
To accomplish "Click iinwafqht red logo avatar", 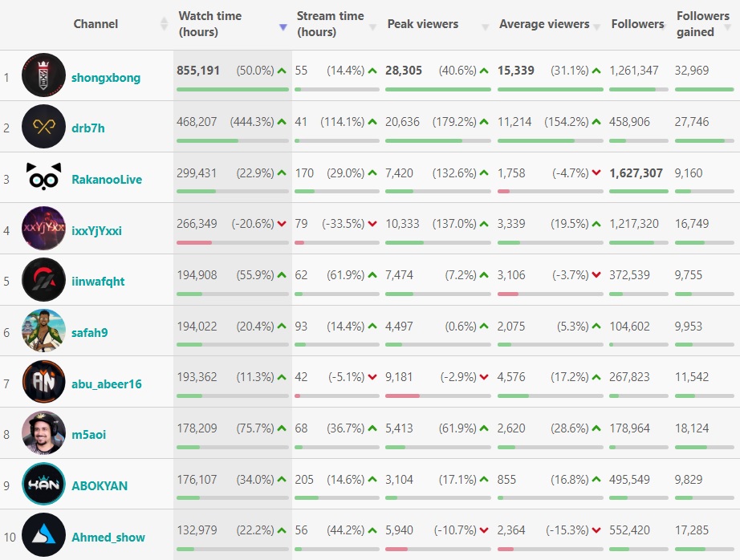I will click(43, 280).
